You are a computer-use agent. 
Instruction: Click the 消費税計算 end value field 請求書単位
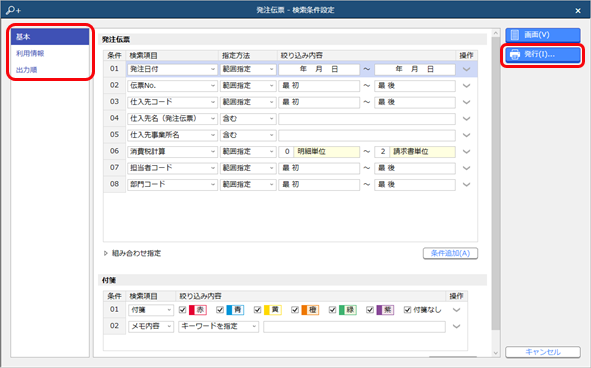(415, 152)
